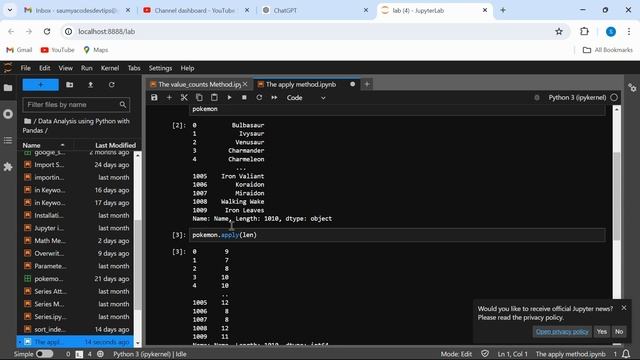This screenshot has height=360, width=640.
Task: Open the Settings menu
Action: (160, 68)
